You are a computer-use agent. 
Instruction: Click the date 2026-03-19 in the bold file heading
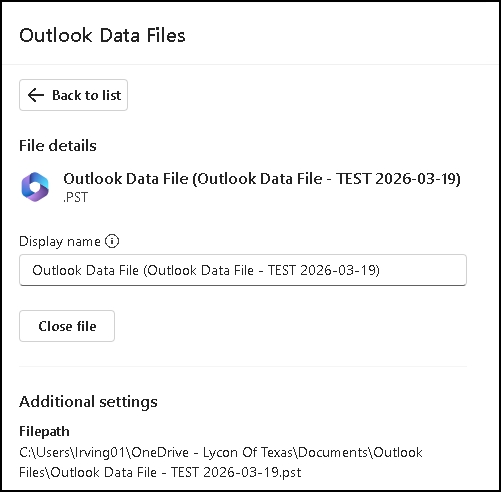point(416,179)
